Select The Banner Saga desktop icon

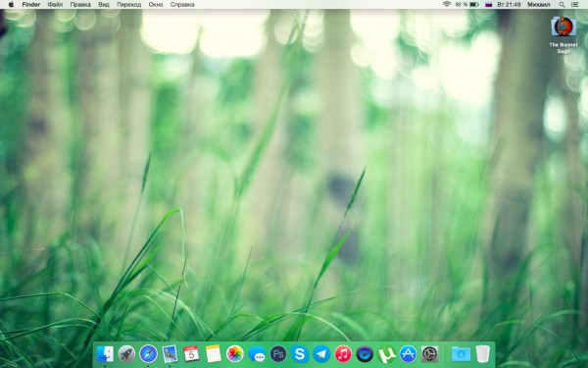click(x=563, y=34)
